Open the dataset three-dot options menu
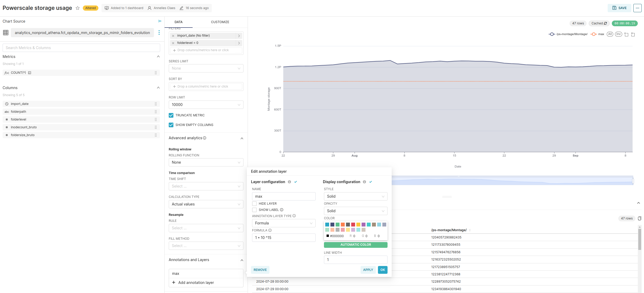 (x=159, y=32)
